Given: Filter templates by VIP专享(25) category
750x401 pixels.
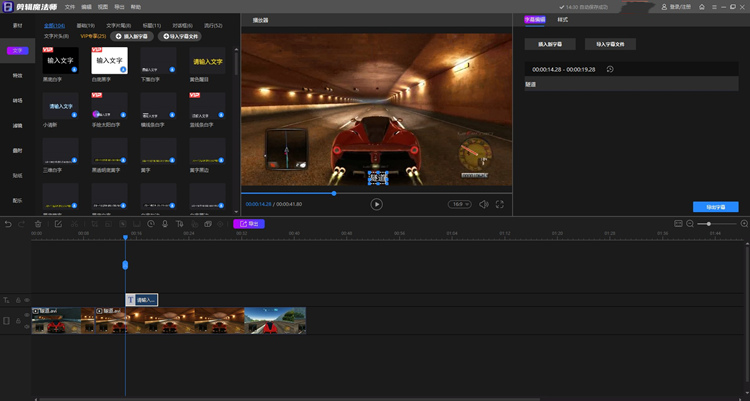Looking at the screenshot, I should coord(93,36).
